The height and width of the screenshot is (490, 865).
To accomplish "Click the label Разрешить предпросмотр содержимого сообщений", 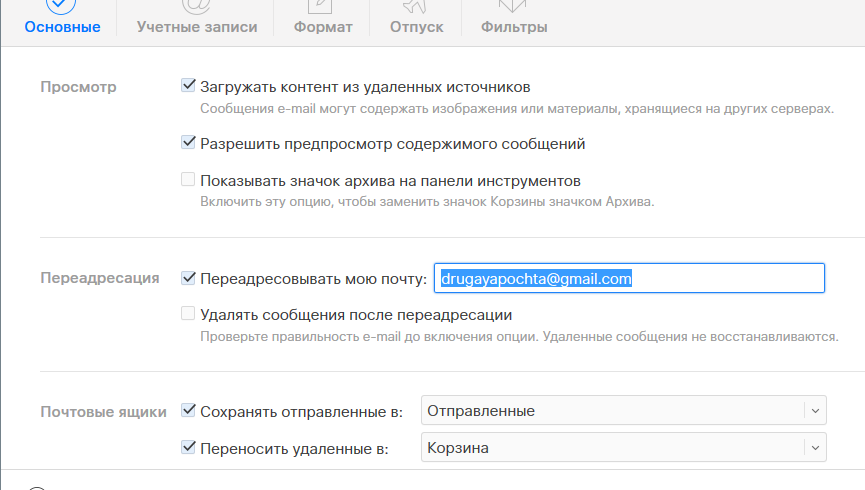I will click(x=393, y=144).
